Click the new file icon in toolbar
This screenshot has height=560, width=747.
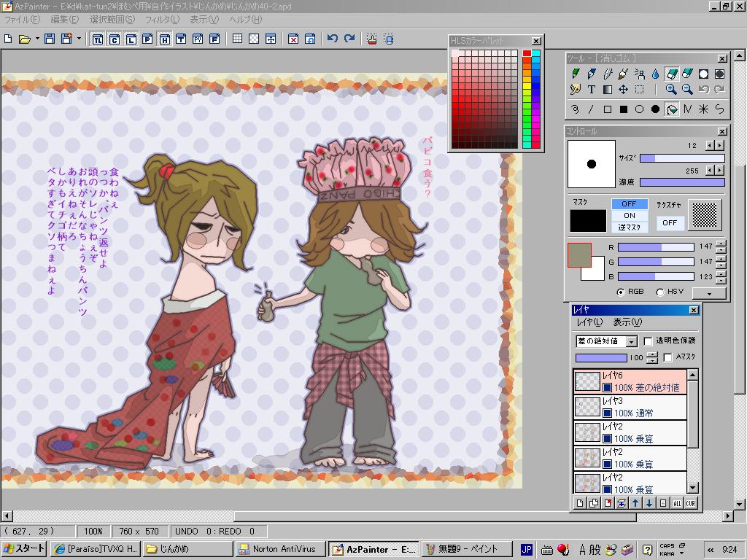click(x=9, y=39)
